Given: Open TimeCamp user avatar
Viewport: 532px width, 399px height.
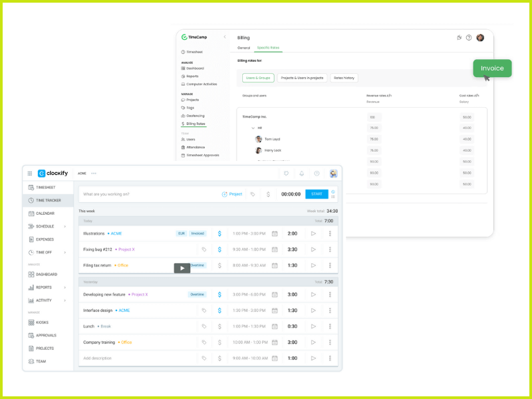Looking at the screenshot, I should pyautogui.click(x=480, y=38).
